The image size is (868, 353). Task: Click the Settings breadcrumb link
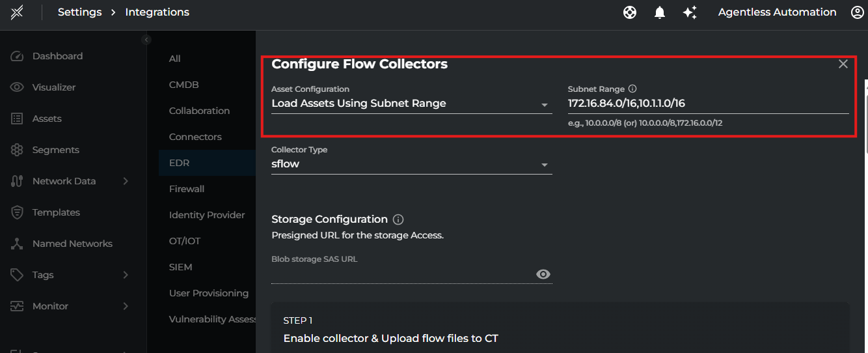(79, 12)
